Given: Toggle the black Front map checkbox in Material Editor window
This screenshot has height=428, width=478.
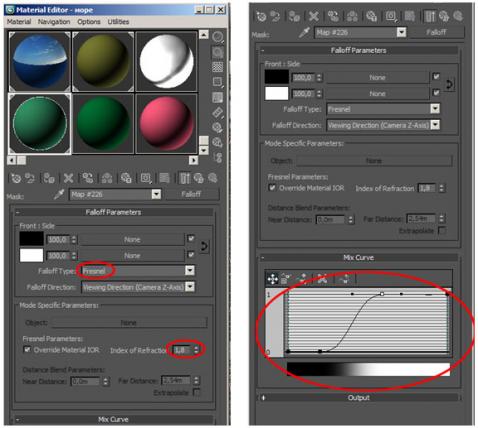Looking at the screenshot, I should point(191,239).
